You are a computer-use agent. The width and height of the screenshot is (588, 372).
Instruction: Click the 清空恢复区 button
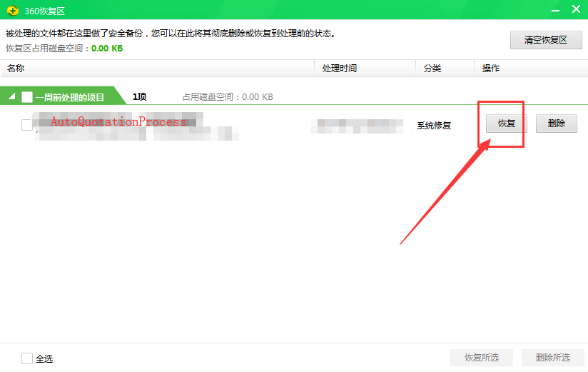pyautogui.click(x=546, y=40)
